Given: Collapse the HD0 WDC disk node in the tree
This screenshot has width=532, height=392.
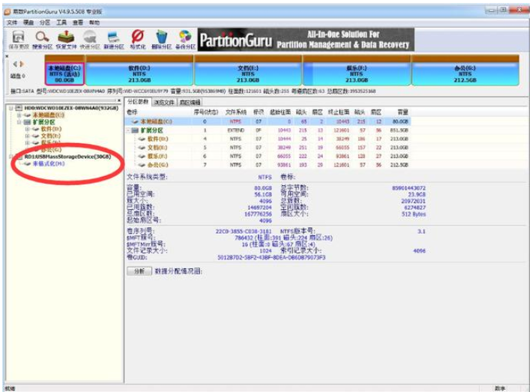Looking at the screenshot, I should pos(10,108).
